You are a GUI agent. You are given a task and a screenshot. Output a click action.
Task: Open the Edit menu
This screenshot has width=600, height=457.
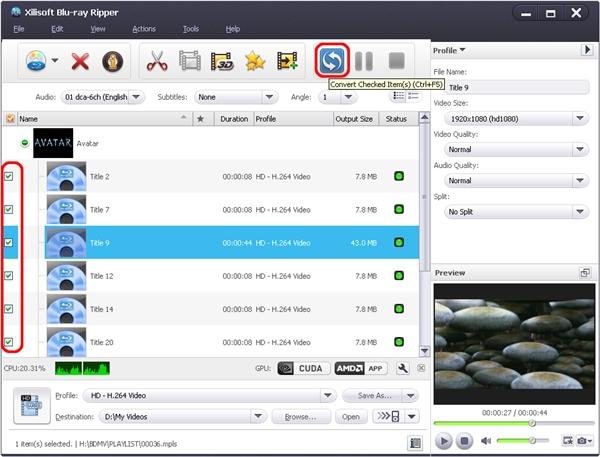pyautogui.click(x=57, y=29)
